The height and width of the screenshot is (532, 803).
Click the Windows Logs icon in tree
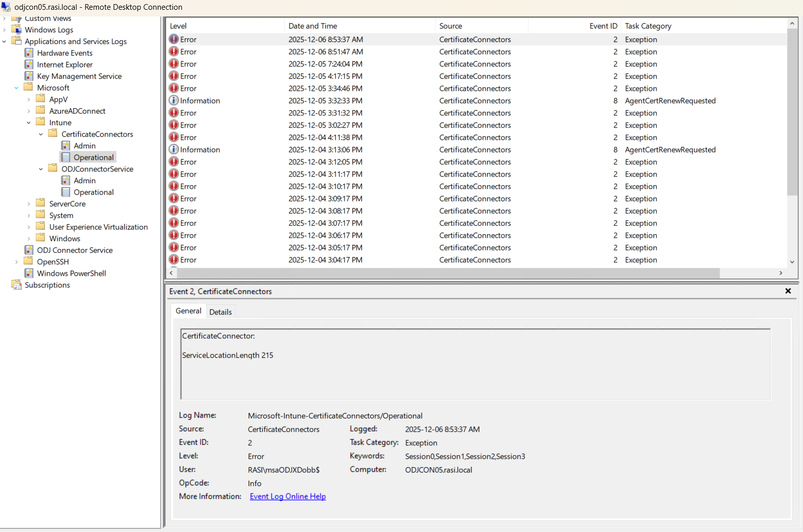[x=17, y=30]
